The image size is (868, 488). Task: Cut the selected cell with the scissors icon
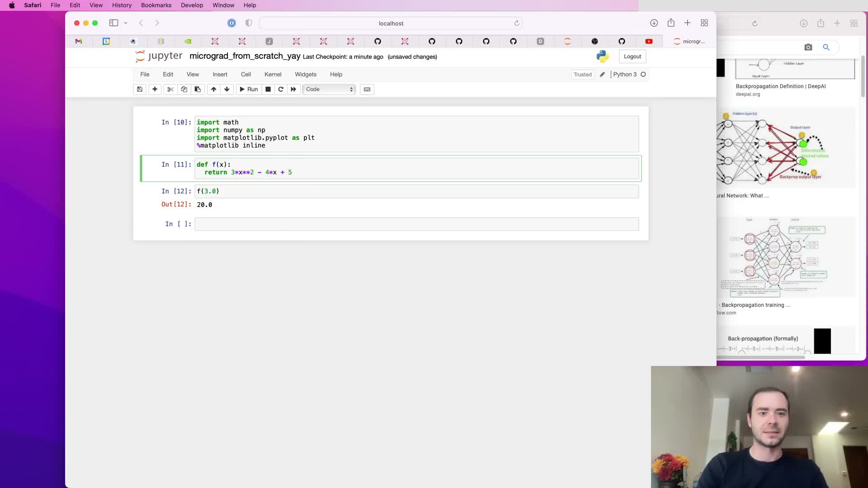tap(170, 89)
